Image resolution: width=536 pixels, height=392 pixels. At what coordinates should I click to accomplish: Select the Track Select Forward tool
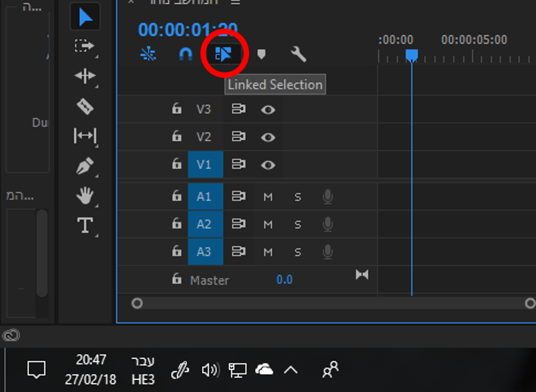point(85,46)
